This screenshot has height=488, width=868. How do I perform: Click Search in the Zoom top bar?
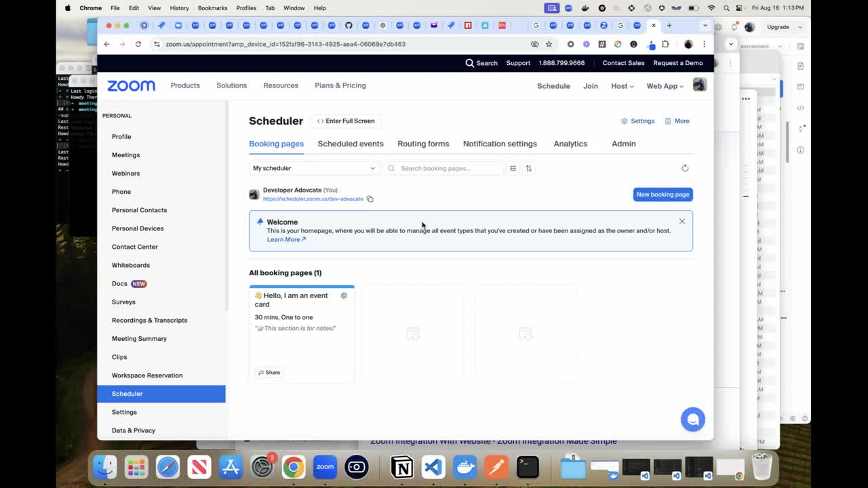pos(481,63)
